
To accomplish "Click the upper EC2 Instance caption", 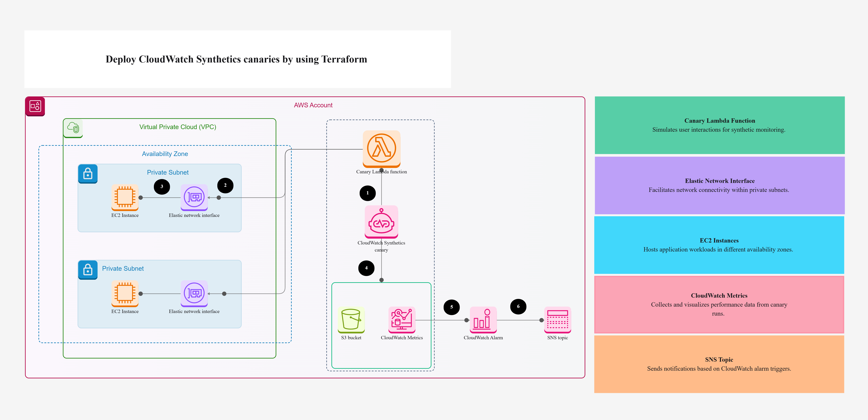I will (125, 216).
